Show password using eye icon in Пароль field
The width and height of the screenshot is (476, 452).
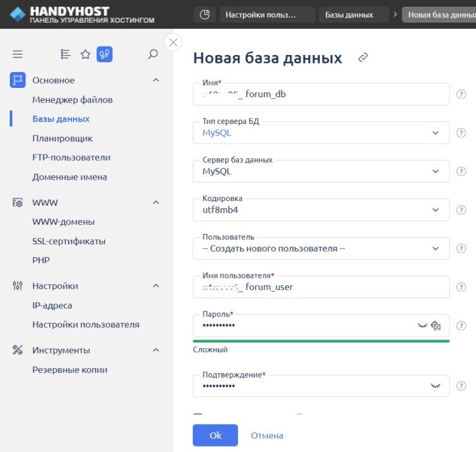(x=422, y=326)
